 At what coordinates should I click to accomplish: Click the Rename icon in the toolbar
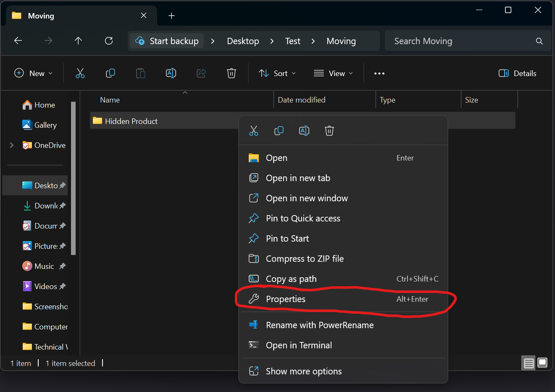pos(171,73)
